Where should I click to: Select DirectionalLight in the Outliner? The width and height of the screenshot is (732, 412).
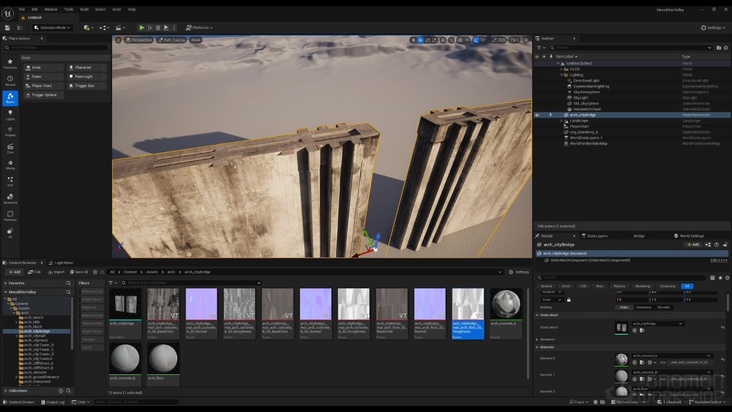pyautogui.click(x=586, y=80)
